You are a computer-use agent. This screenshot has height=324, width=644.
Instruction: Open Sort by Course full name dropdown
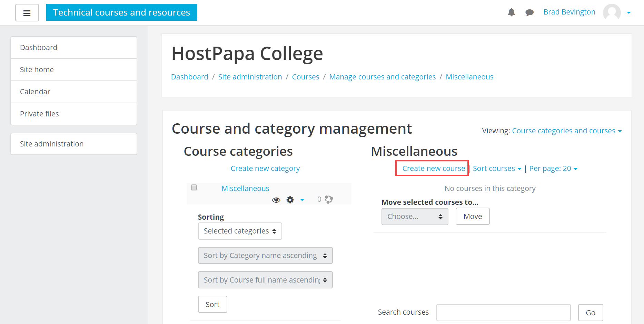[x=265, y=280]
